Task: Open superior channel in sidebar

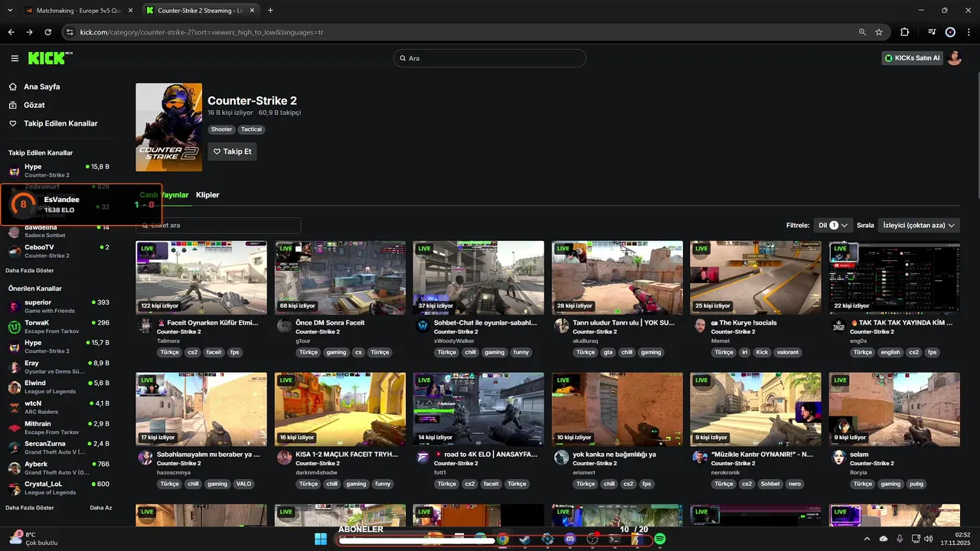Action: (59, 306)
